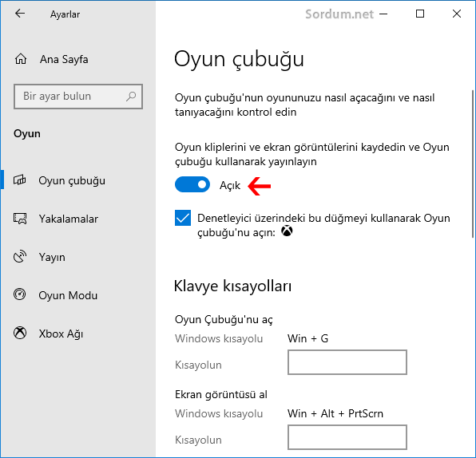Click the Win + G shortcut text
The width and height of the screenshot is (476, 458).
[x=307, y=338]
